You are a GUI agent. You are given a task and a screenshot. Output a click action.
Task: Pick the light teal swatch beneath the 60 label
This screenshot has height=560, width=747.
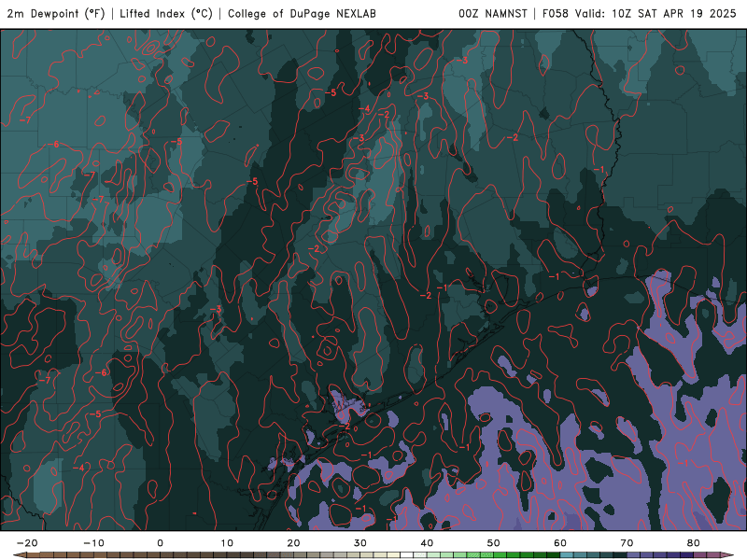(567, 554)
